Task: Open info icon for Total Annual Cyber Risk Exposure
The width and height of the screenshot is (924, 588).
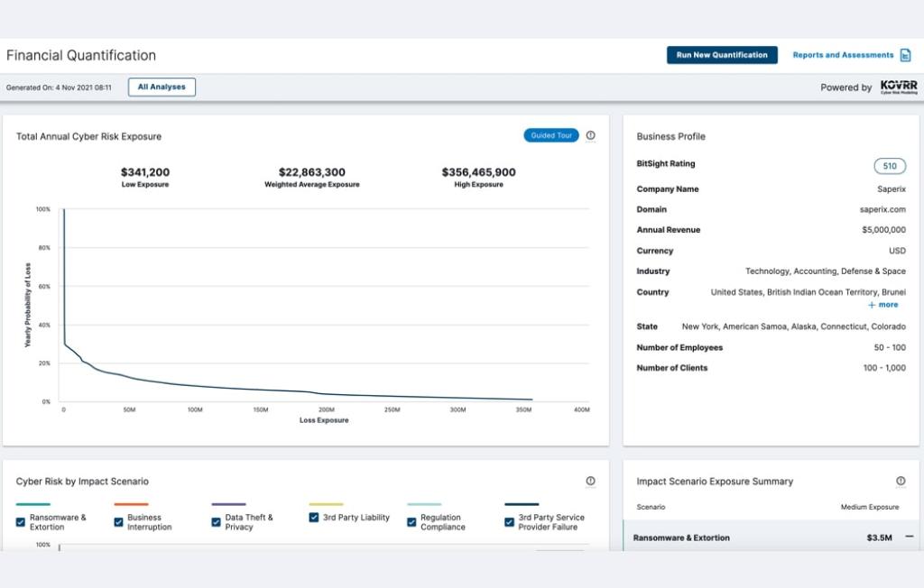Action: [x=590, y=135]
